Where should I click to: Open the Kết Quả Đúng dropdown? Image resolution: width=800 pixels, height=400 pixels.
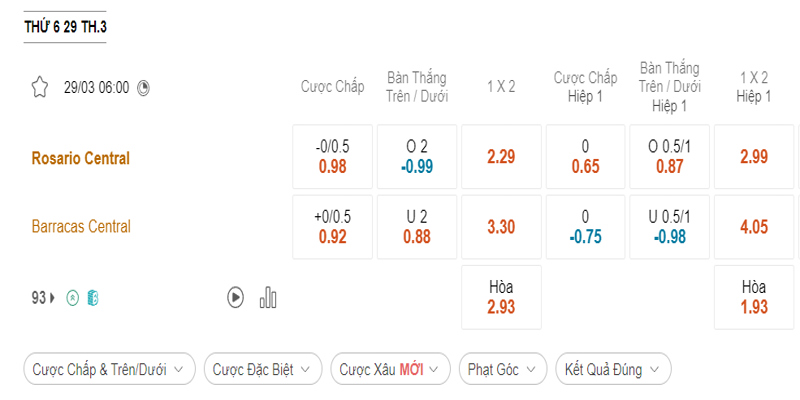pyautogui.click(x=613, y=369)
